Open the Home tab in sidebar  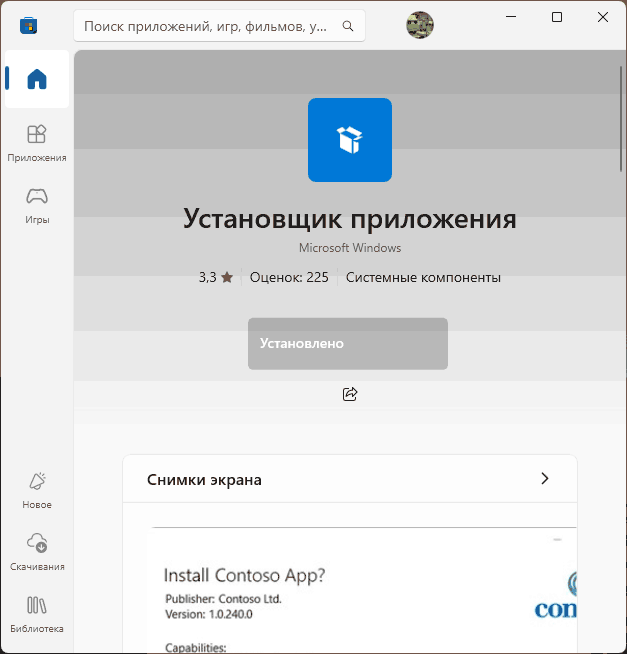tap(37, 79)
